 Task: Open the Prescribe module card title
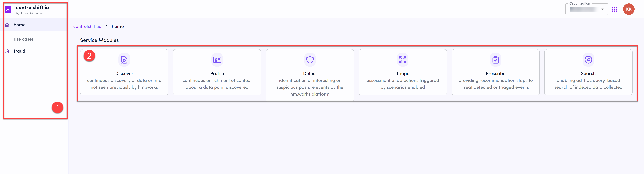495,73
